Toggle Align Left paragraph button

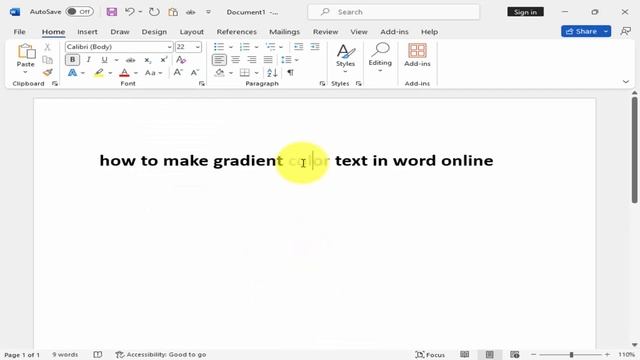219,60
